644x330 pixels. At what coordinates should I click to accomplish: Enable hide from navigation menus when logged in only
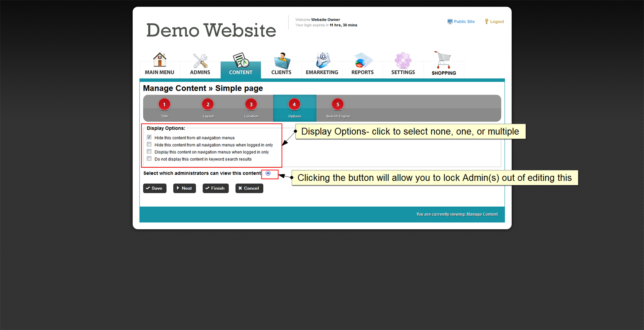pos(149,145)
